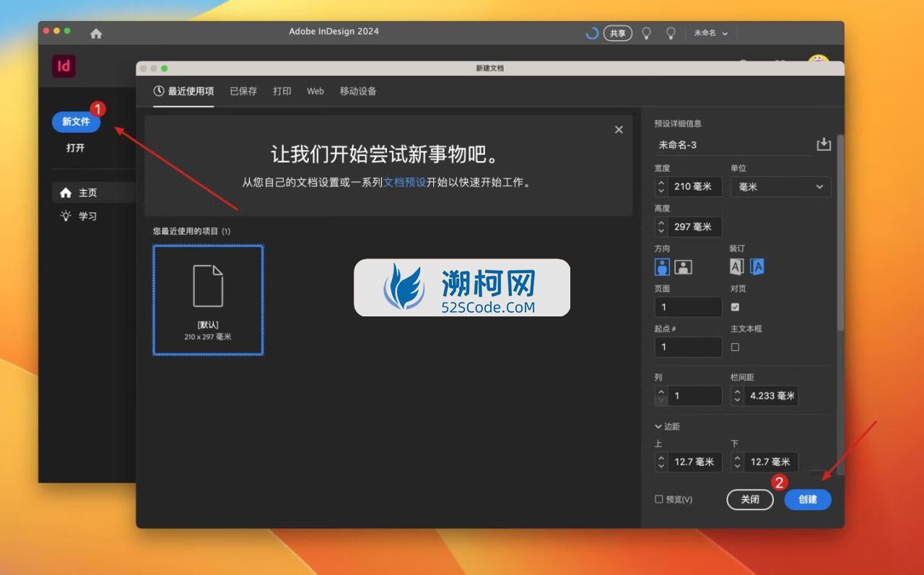Click the 创建 (Create) button
The image size is (924, 575).
pyautogui.click(x=808, y=499)
